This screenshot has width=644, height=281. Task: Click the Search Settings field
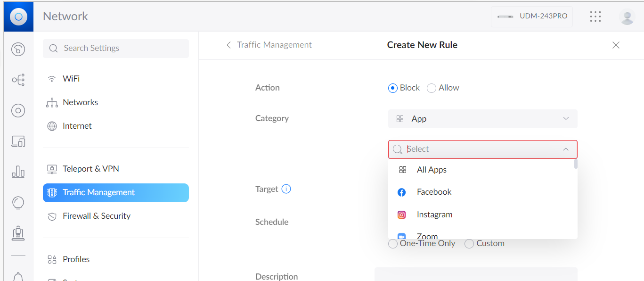click(x=116, y=48)
